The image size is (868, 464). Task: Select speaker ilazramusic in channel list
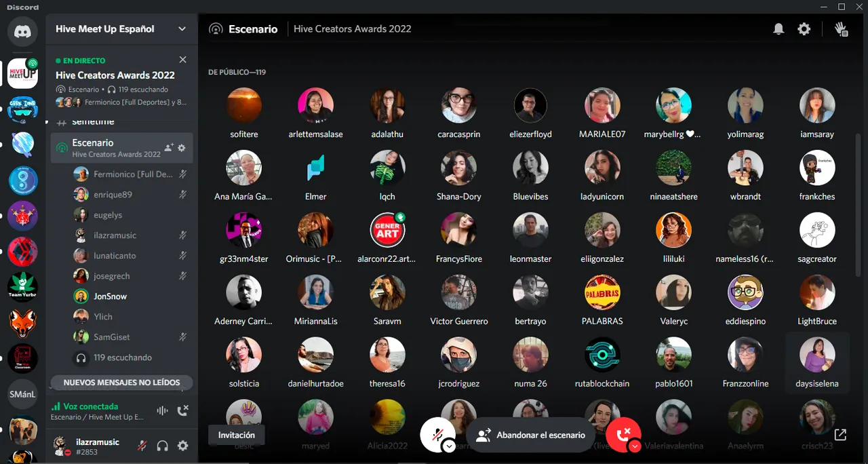pyautogui.click(x=131, y=235)
